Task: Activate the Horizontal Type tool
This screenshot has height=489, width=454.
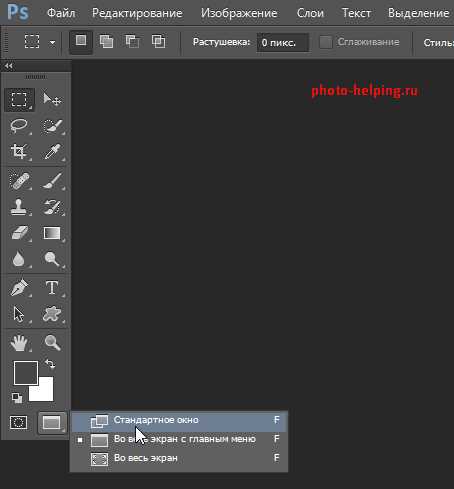Action: click(52, 287)
